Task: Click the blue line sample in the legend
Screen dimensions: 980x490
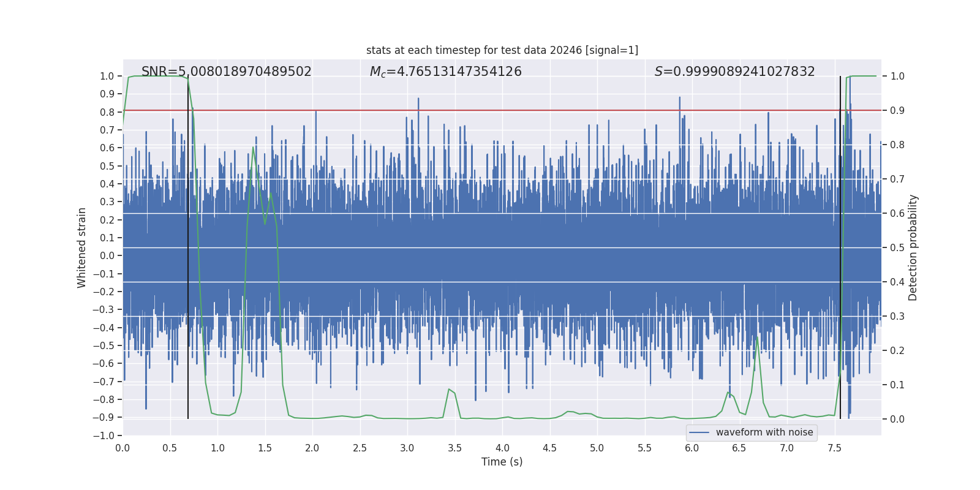Action: (699, 432)
